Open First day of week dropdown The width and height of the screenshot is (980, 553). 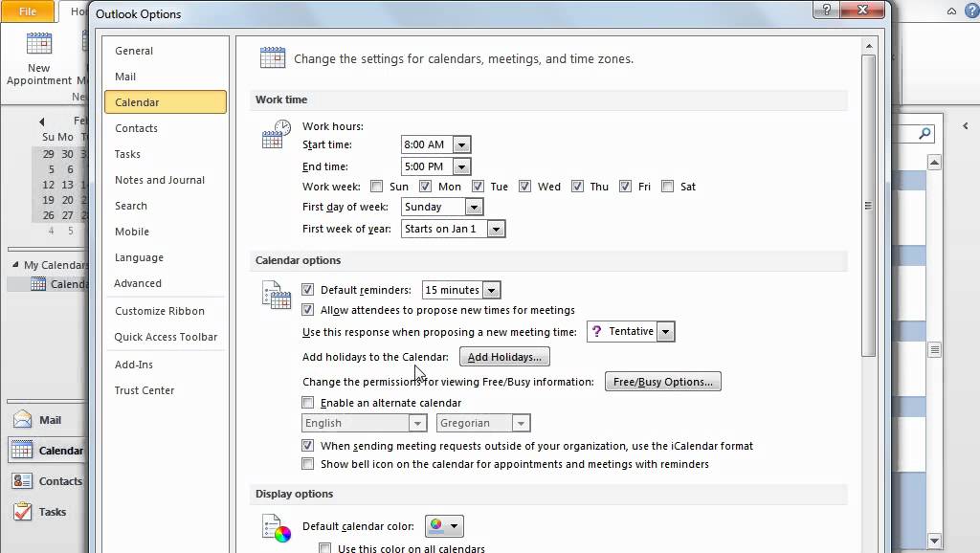474,207
